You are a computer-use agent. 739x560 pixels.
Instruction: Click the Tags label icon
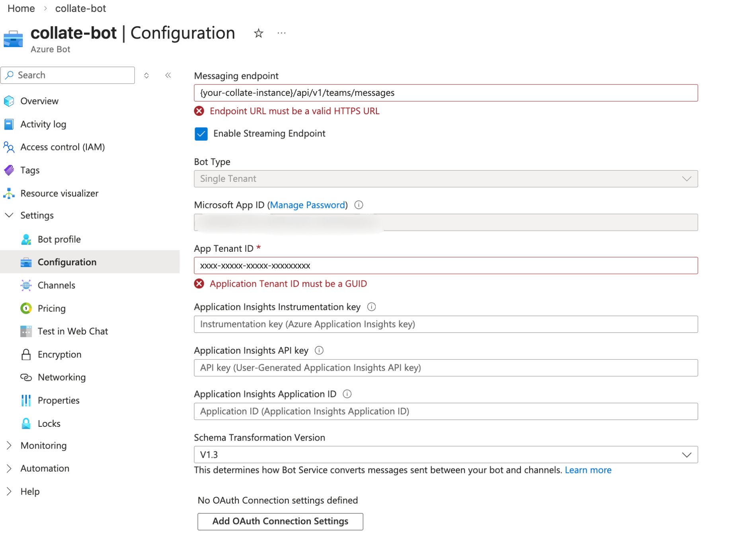pyautogui.click(x=9, y=170)
